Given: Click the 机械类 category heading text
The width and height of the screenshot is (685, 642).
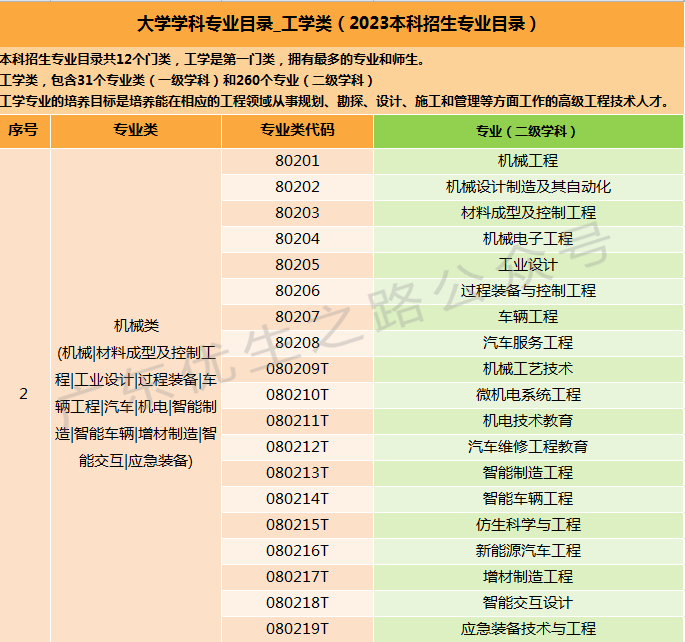Looking at the screenshot, I should pyautogui.click(x=136, y=326).
